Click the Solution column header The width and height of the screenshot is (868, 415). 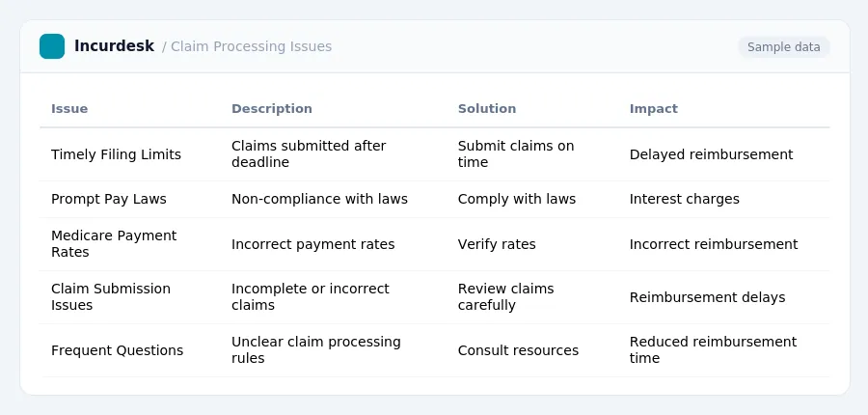487,109
